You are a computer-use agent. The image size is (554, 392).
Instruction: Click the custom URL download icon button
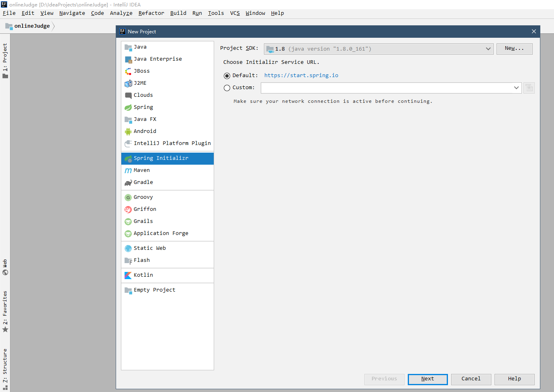pos(529,88)
